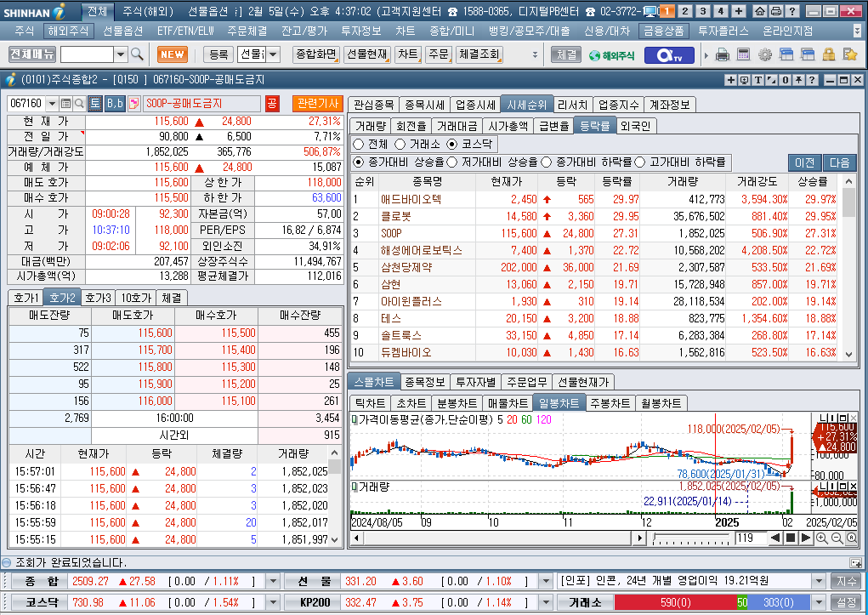This screenshot has height=615, width=868.
Task: Click chart horizontal scrollbar right arrow
Action: click(639, 538)
